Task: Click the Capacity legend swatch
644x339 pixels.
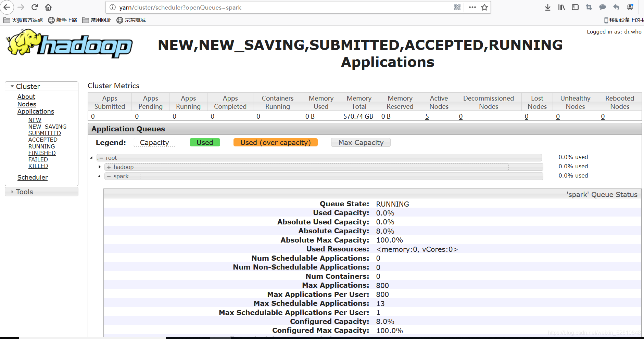Action: tap(154, 143)
